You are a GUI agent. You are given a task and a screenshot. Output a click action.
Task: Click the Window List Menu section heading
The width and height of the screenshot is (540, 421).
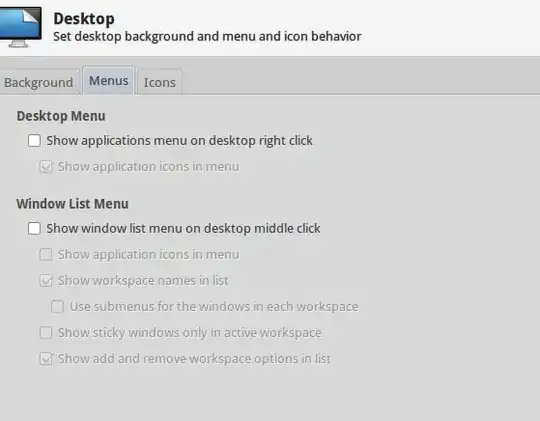[72, 204]
